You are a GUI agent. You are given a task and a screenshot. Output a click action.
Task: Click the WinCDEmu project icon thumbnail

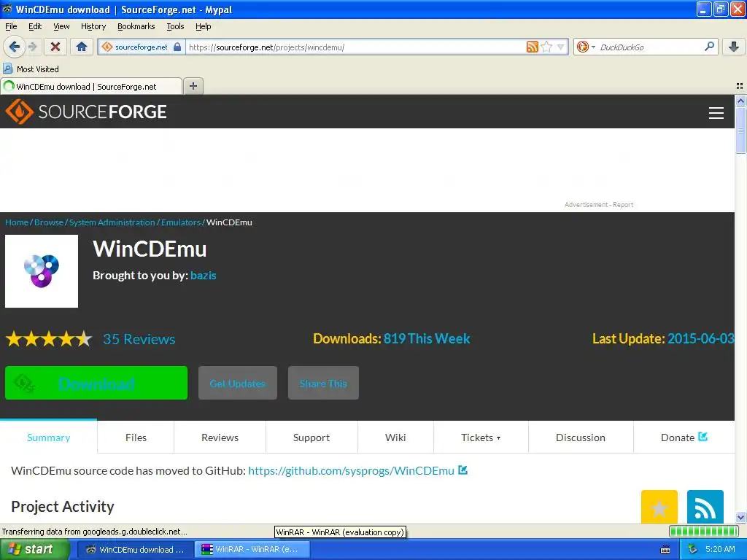click(42, 271)
